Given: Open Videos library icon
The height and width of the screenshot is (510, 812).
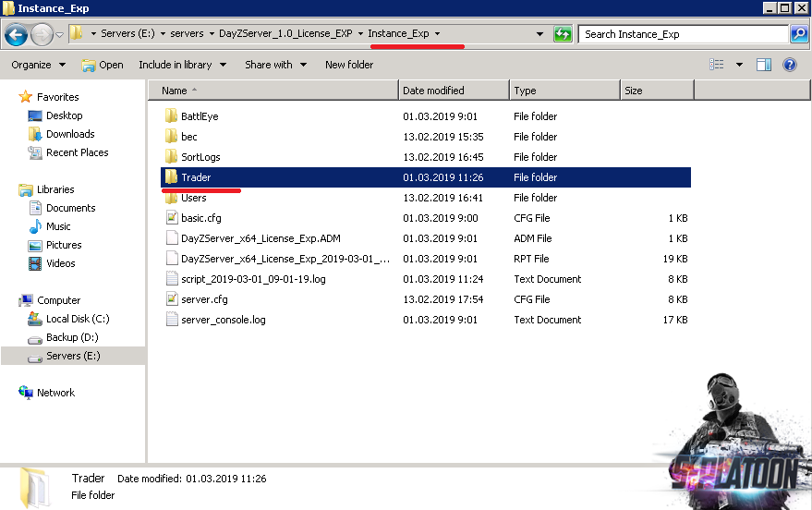Looking at the screenshot, I should [x=35, y=263].
